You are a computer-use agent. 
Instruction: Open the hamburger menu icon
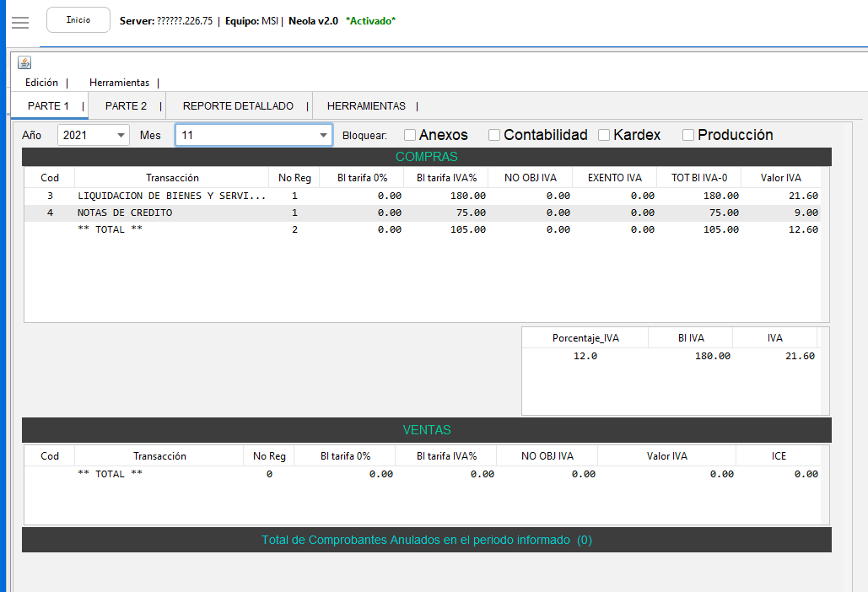coord(20,22)
